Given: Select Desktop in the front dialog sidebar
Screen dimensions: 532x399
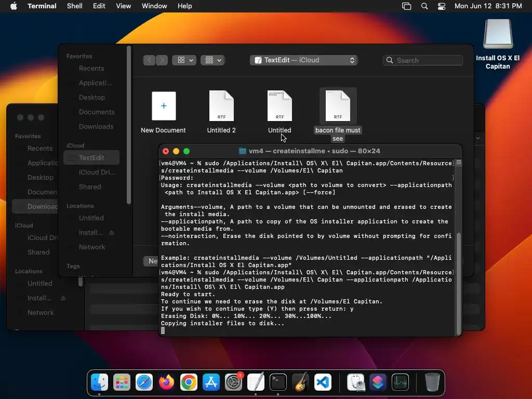Looking at the screenshot, I should [91, 97].
